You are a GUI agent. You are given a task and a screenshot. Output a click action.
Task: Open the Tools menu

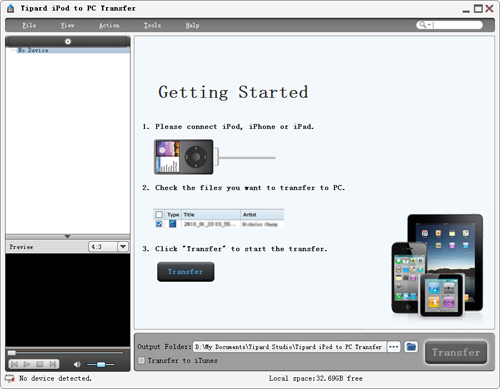coord(152,25)
